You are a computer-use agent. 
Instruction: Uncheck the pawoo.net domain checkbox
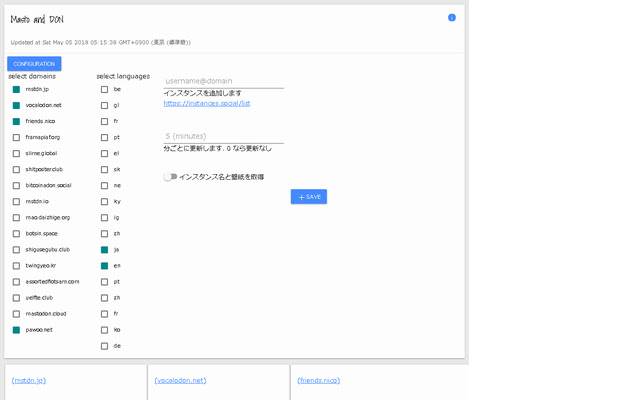[x=16, y=330]
